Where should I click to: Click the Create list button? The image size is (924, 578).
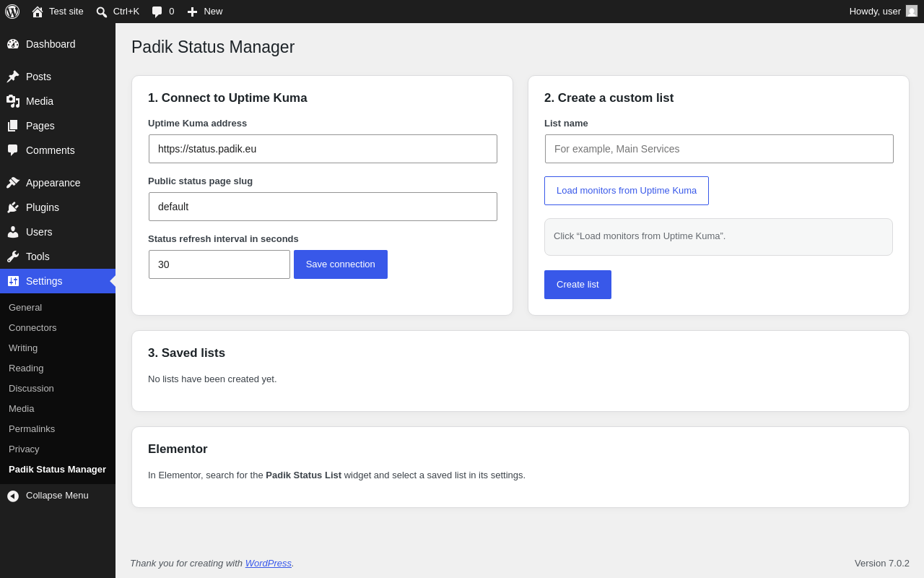click(577, 285)
